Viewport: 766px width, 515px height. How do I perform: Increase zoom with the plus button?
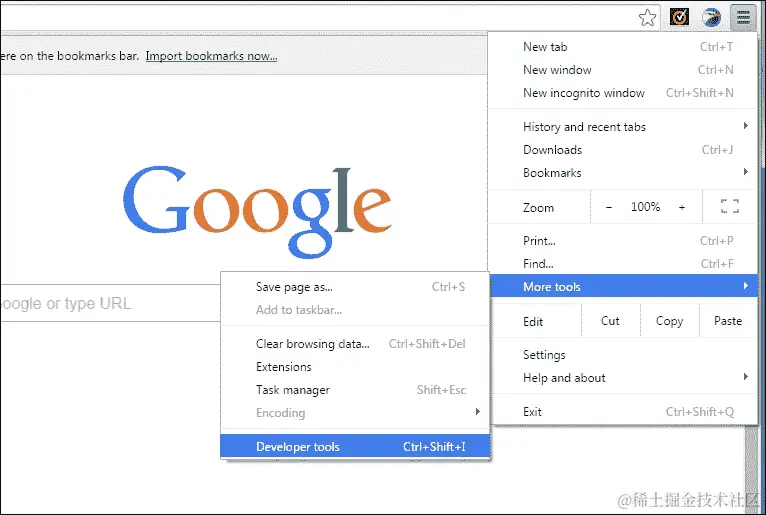click(682, 207)
